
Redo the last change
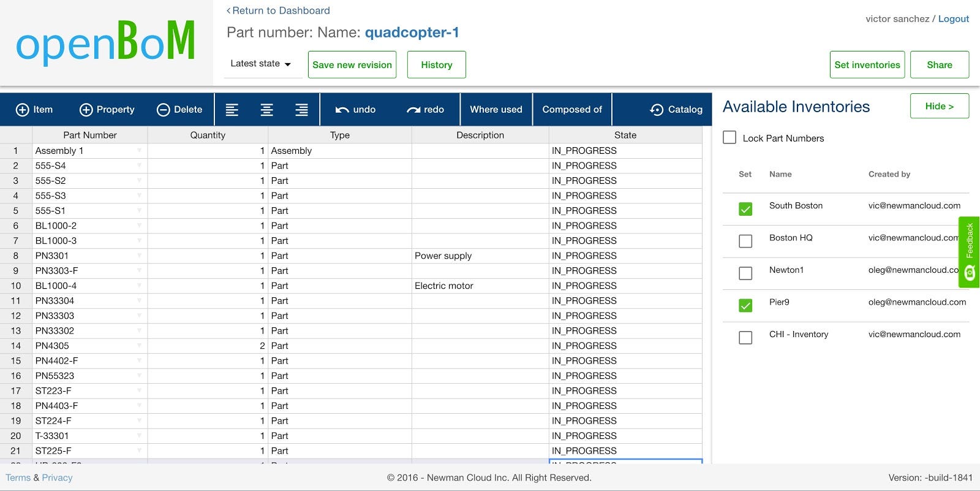pos(426,110)
